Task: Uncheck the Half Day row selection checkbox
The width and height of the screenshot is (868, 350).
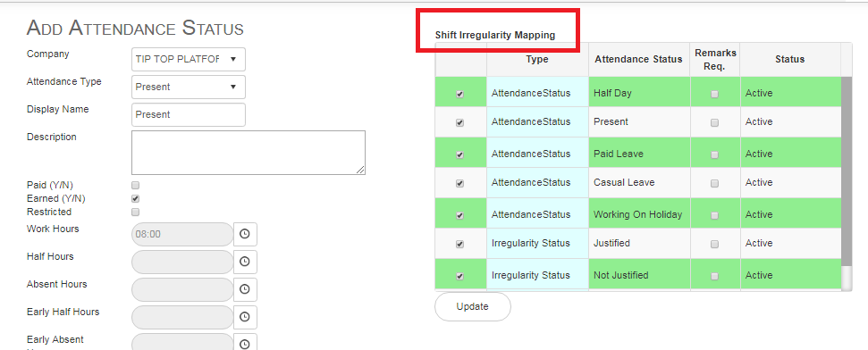Action: 459,95
